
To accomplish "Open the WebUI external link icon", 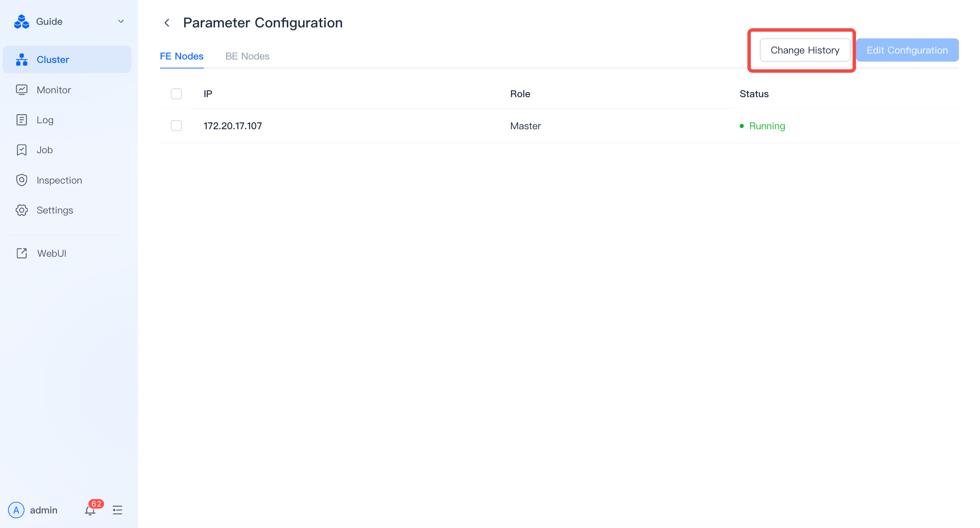I will [x=22, y=253].
